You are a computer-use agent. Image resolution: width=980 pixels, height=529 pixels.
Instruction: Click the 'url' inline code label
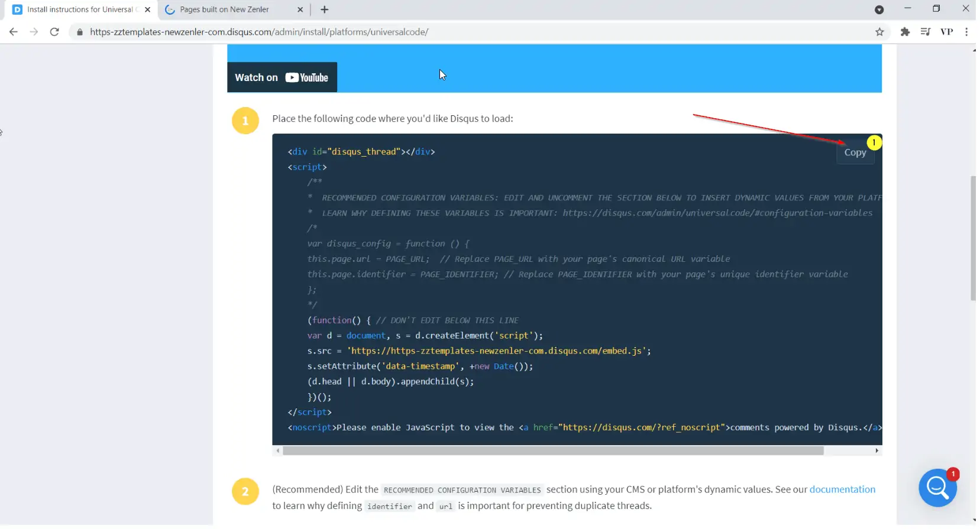(x=446, y=507)
